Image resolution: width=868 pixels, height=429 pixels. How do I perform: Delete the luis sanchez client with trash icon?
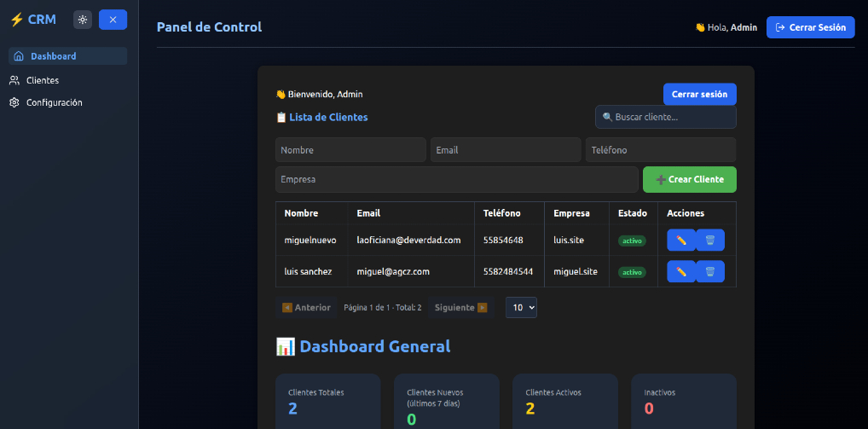point(710,272)
